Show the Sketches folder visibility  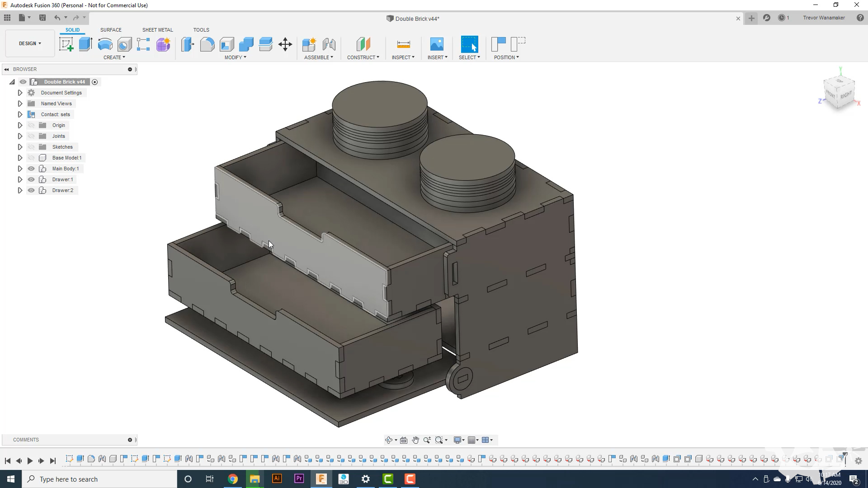[31, 147]
